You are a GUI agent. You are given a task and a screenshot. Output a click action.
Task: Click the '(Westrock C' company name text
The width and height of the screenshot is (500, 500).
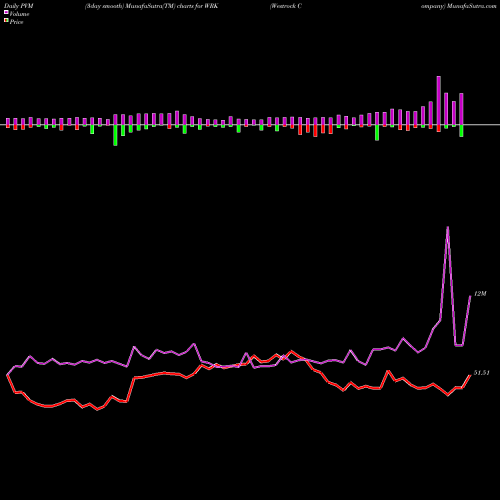286,6
